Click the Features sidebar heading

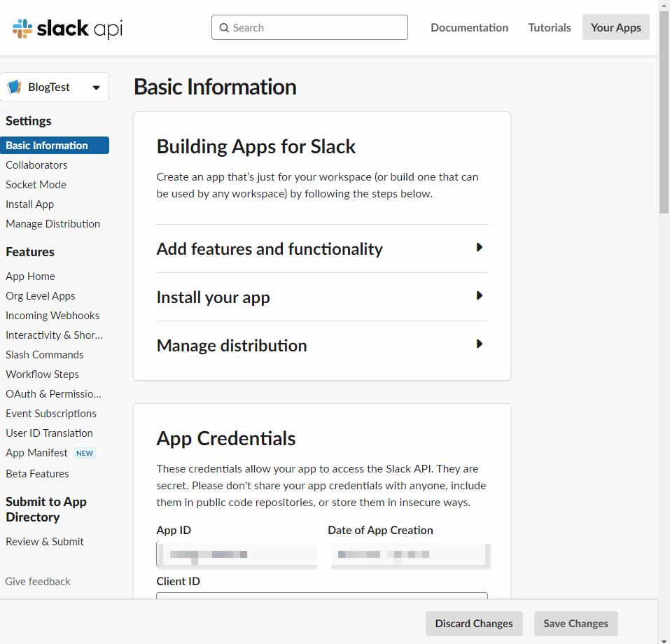pyautogui.click(x=30, y=252)
